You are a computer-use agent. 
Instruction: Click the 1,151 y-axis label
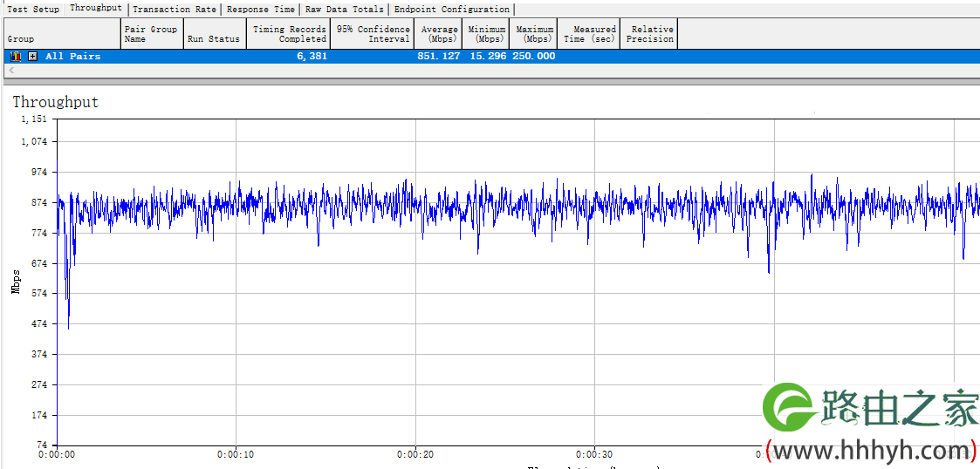34,119
